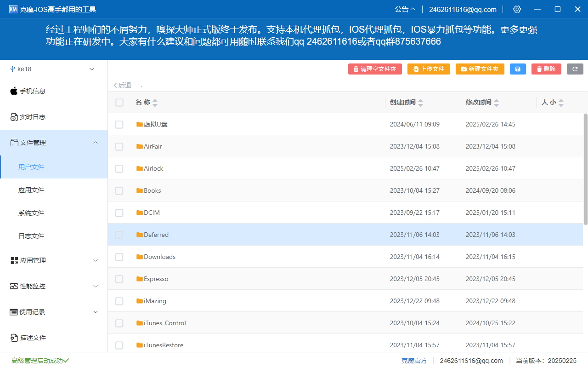
Task: Collapse the 文件管理 section chevron
Action: 96,143
